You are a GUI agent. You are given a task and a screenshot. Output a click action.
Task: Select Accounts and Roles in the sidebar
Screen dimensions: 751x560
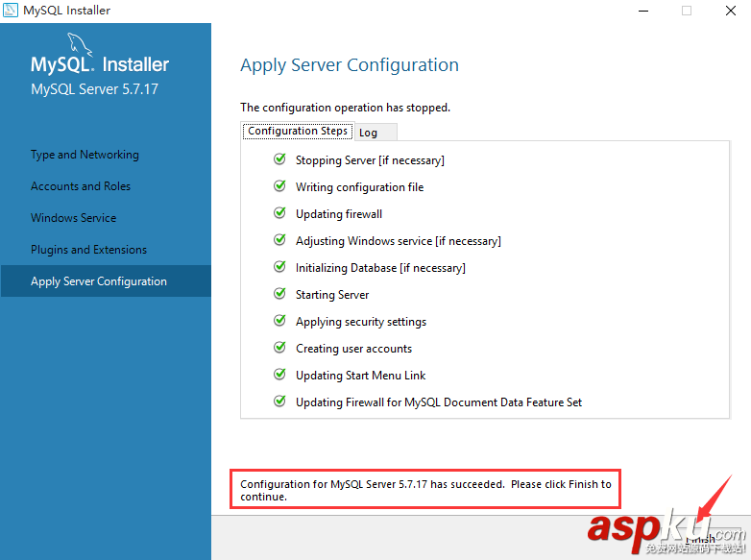[81, 186]
